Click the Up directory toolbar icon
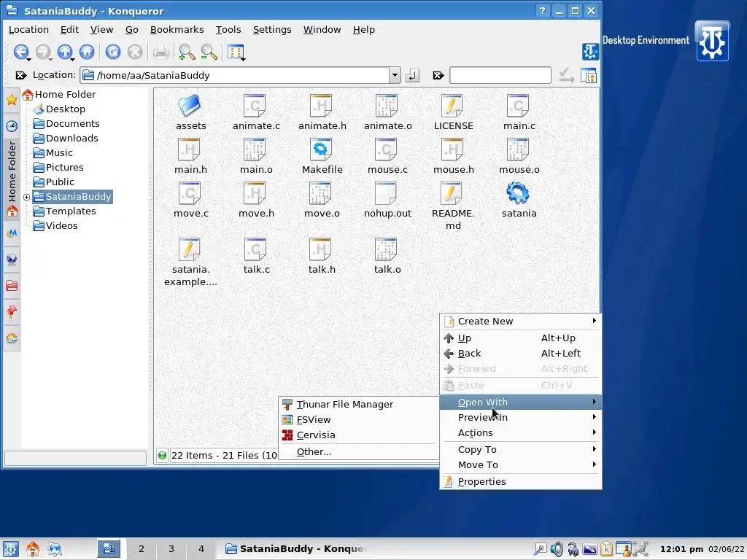Image resolution: width=747 pixels, height=560 pixels. click(x=65, y=52)
